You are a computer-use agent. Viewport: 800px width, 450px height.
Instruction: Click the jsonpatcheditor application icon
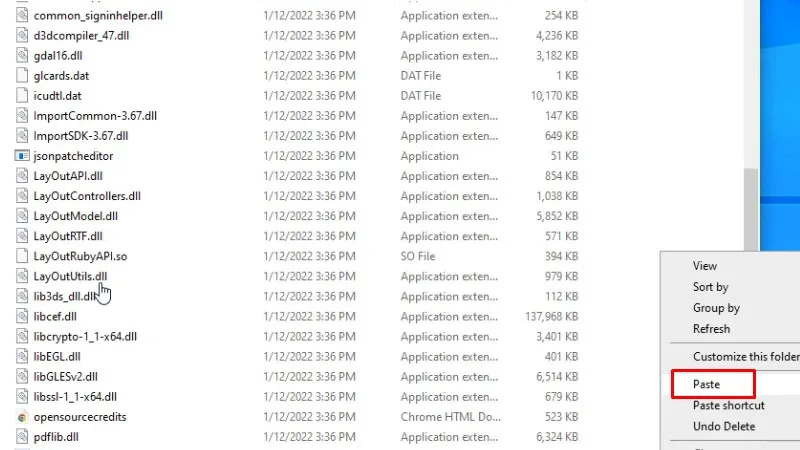(x=23, y=156)
